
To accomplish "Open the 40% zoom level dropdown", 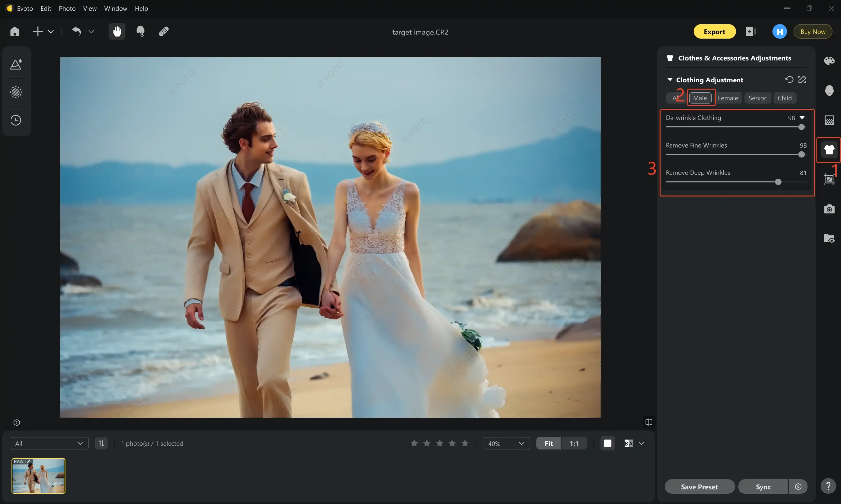I will [x=506, y=443].
